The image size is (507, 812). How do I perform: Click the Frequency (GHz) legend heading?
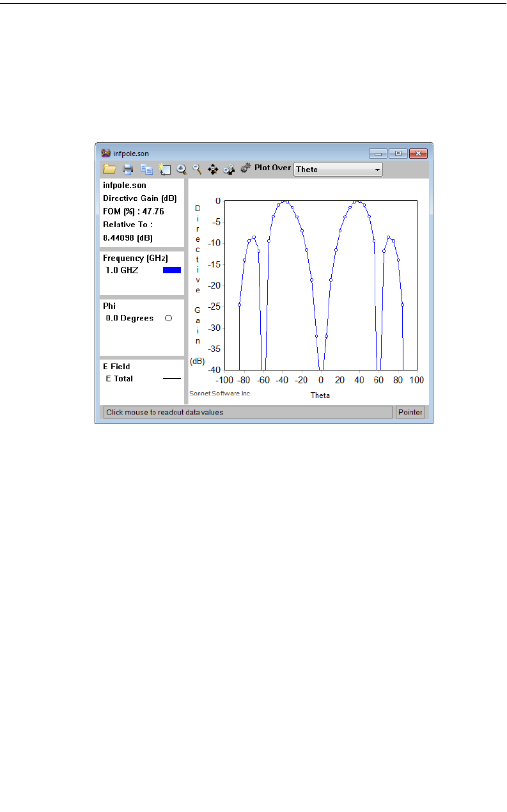click(134, 259)
